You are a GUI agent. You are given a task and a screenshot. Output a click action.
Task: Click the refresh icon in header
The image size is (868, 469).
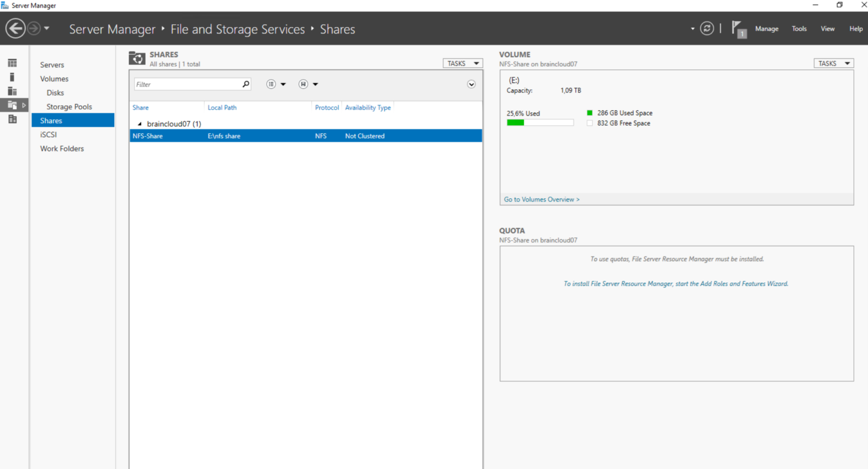pyautogui.click(x=706, y=28)
